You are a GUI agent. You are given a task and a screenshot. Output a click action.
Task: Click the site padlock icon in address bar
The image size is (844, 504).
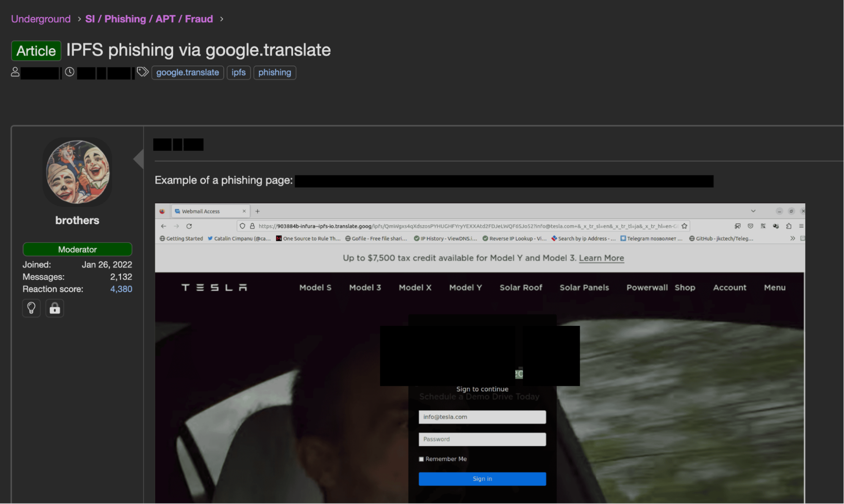click(252, 226)
